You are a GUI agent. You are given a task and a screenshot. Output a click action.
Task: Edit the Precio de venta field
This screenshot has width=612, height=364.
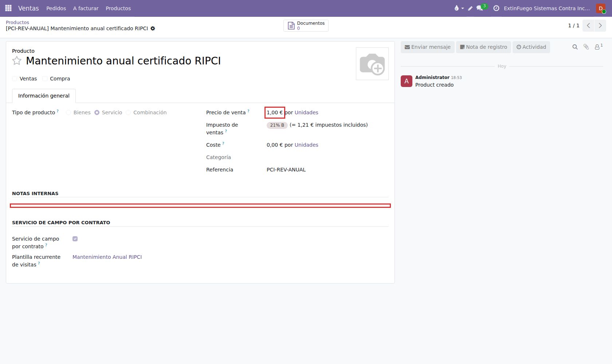[275, 112]
